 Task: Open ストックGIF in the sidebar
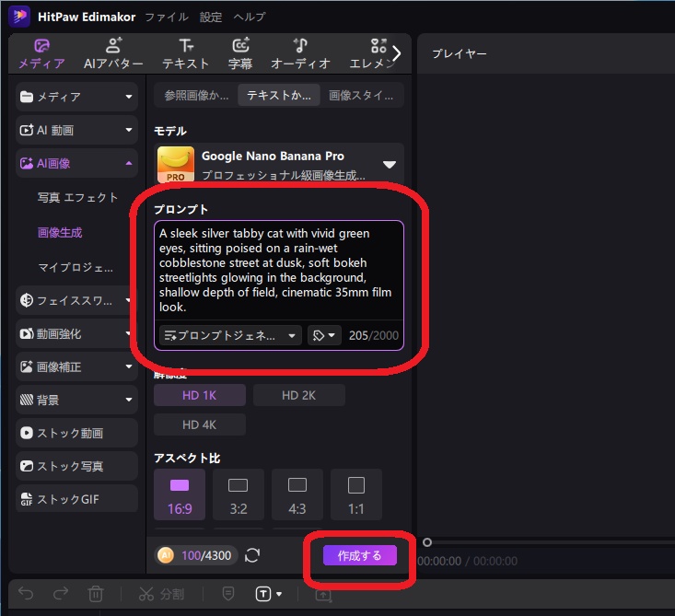tap(76, 499)
